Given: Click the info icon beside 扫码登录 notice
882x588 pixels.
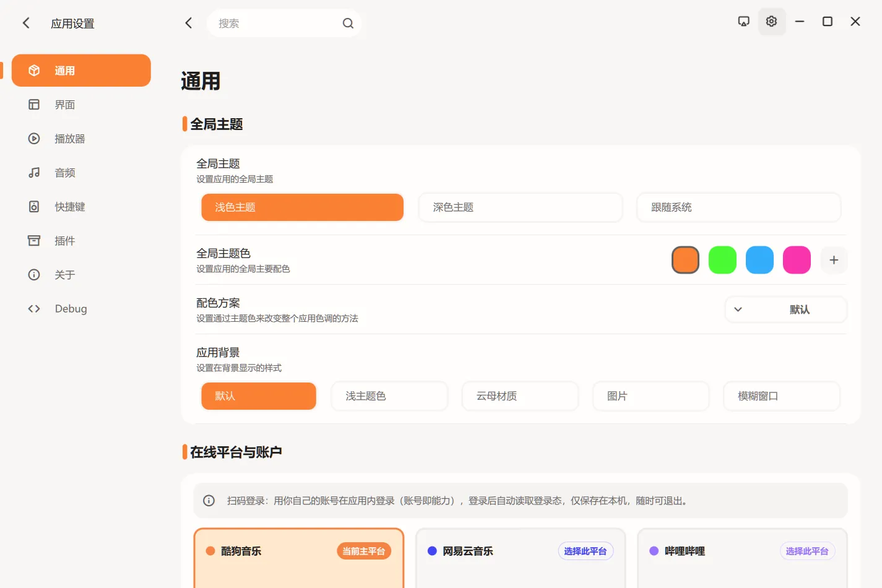Looking at the screenshot, I should coord(209,501).
